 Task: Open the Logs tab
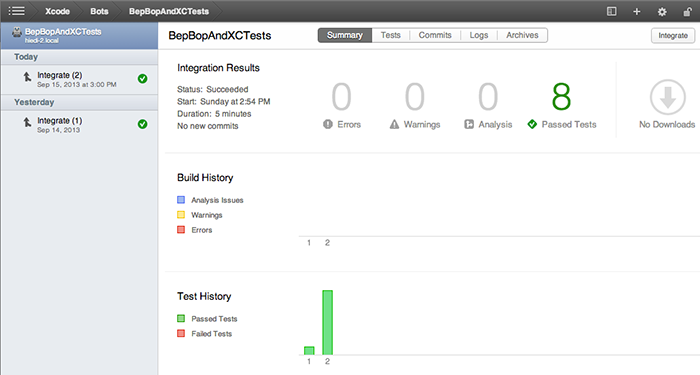point(479,35)
